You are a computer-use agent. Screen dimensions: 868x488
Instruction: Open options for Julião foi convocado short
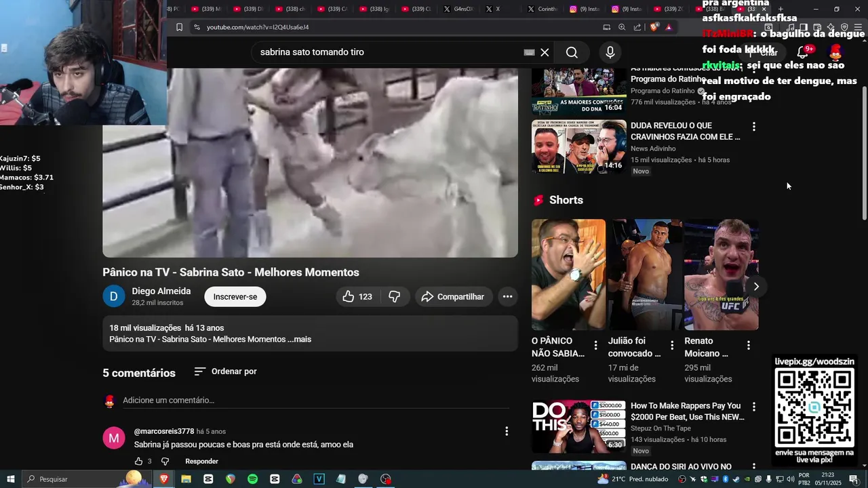(672, 346)
